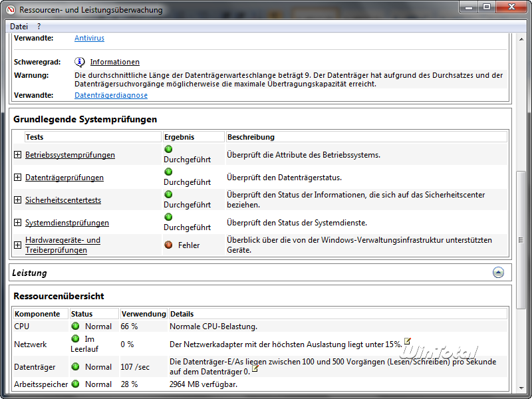Select the '107 /sec' Datenträger value

coord(135,367)
